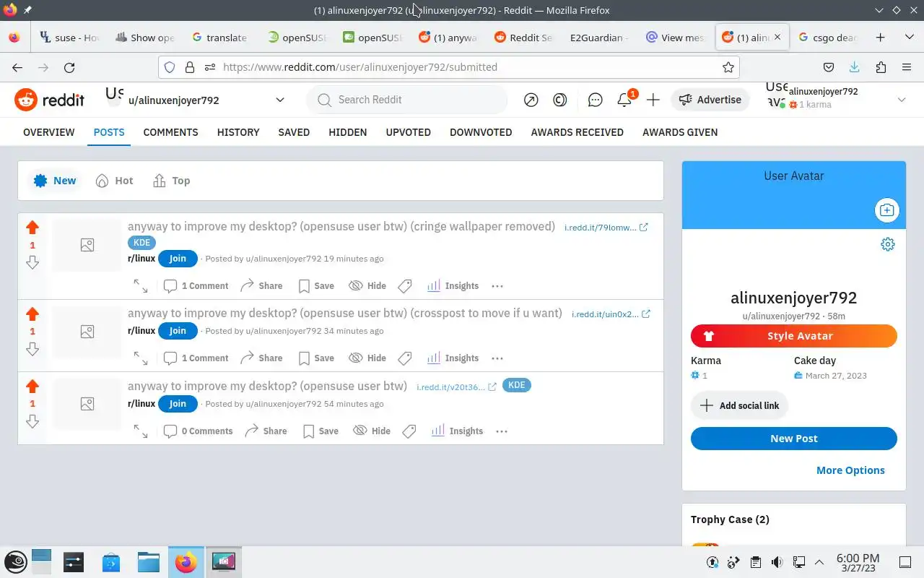The image size is (924, 578).
Task: Expand the user account menu chevron
Action: [x=902, y=100]
